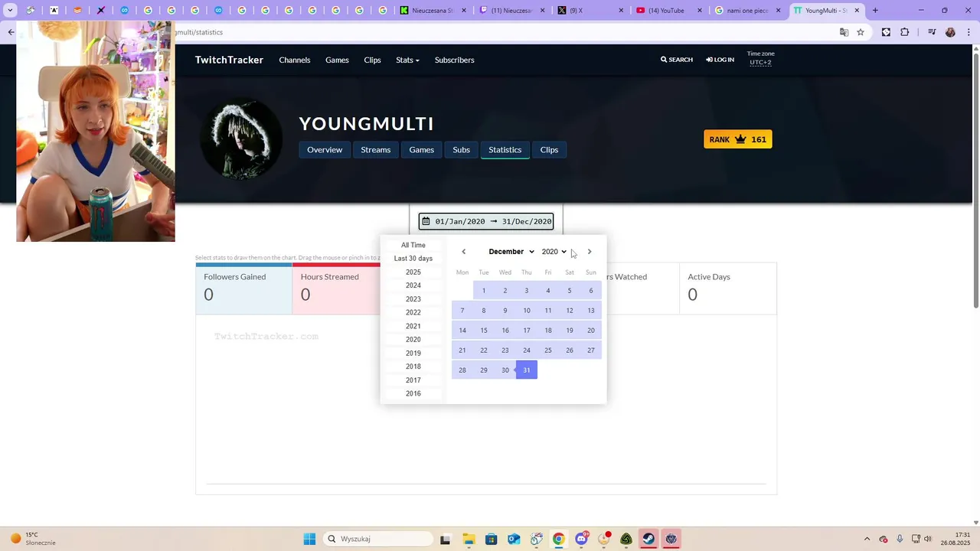The height and width of the screenshot is (551, 980).
Task: Open the tab search chevron
Action: click(10, 11)
